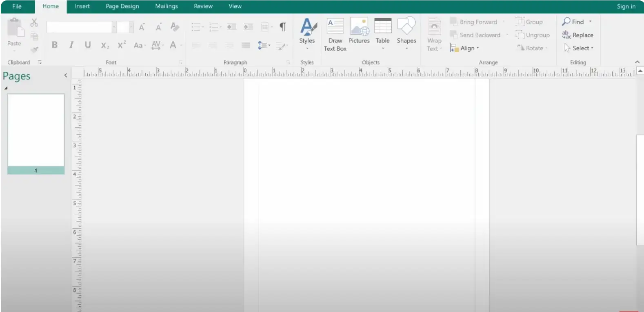This screenshot has height=312, width=644.
Task: Click the Paste clipboard icon
Action: [15, 28]
